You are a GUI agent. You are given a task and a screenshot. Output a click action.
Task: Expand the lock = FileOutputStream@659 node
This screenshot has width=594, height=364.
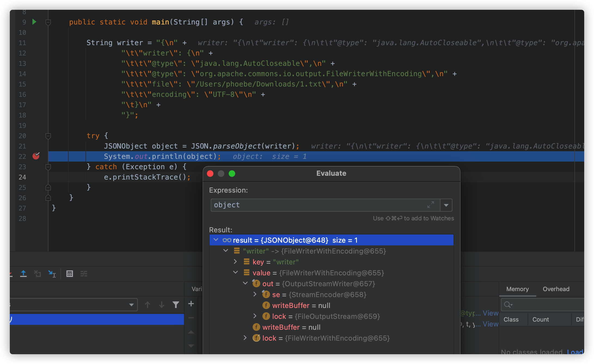point(255,316)
